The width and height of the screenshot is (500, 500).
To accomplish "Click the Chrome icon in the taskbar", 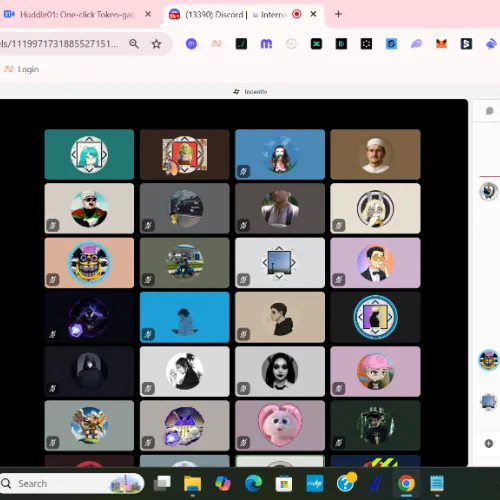I will pos(406,483).
